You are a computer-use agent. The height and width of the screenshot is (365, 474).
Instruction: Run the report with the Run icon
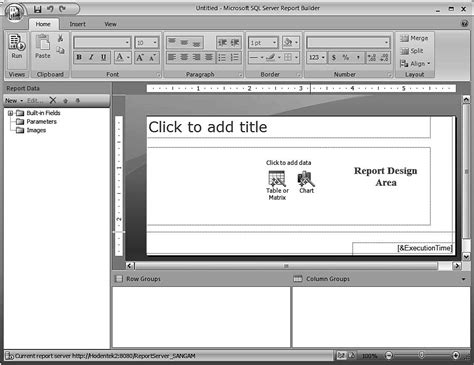(17, 47)
